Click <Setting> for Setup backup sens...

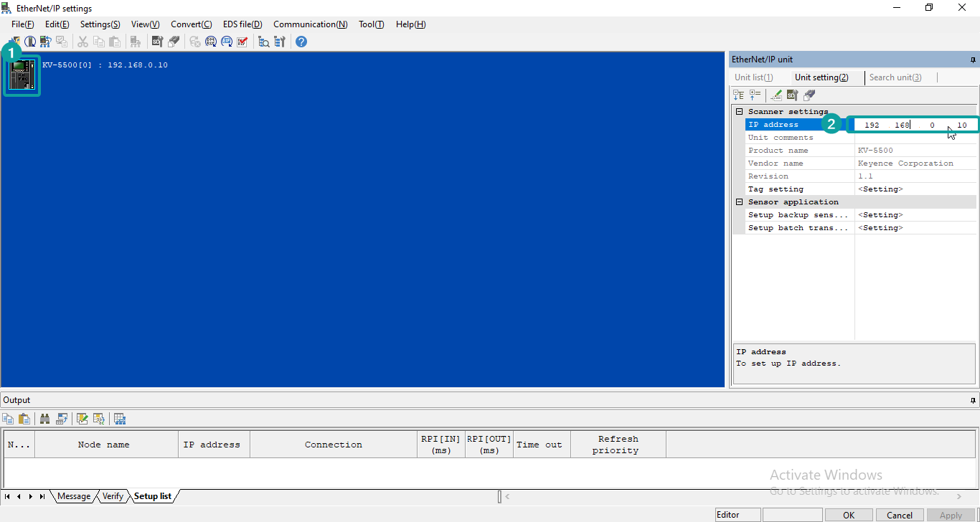pyautogui.click(x=880, y=215)
